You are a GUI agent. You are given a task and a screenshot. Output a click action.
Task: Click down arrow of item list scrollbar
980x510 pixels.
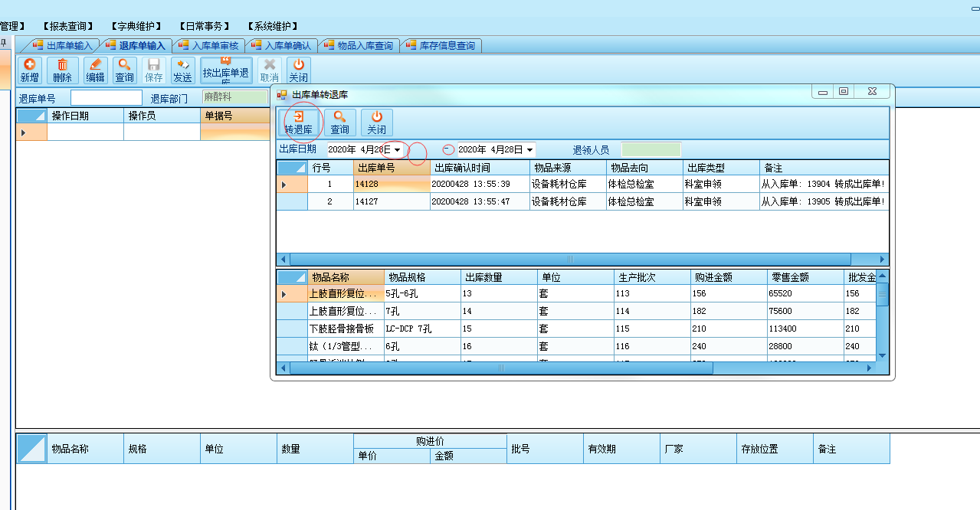tap(882, 355)
